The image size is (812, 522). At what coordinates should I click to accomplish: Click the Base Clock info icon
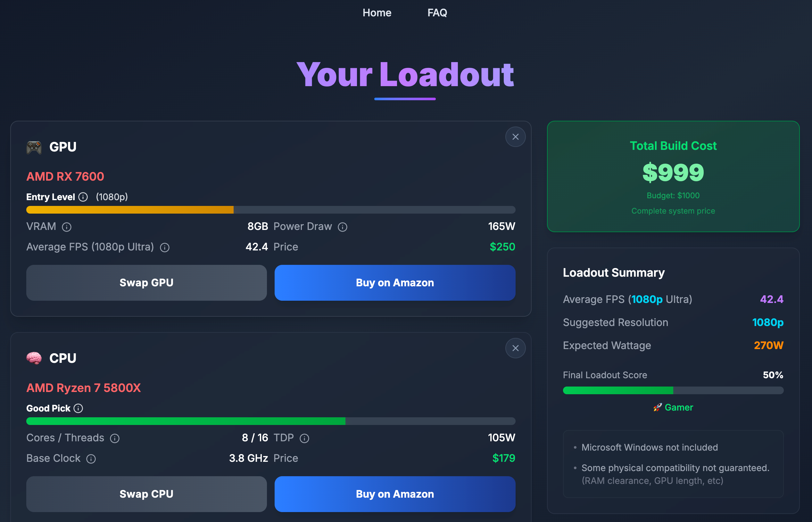(91, 459)
